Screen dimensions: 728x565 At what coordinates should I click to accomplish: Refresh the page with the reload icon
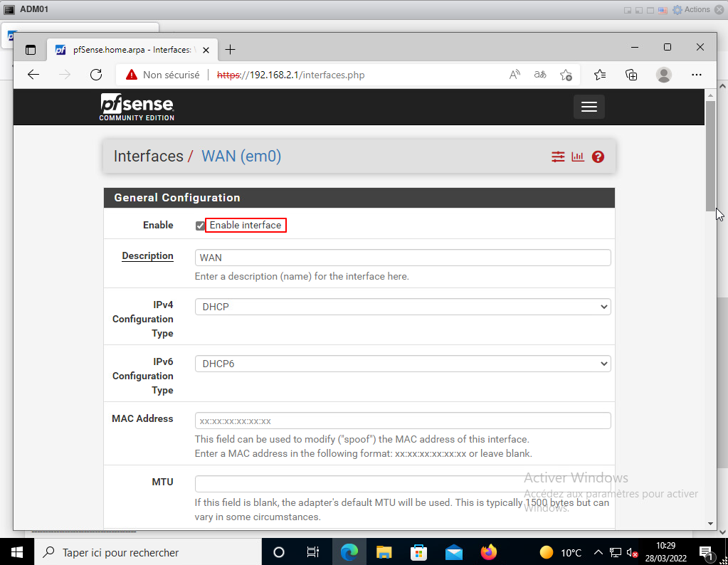[x=96, y=75]
